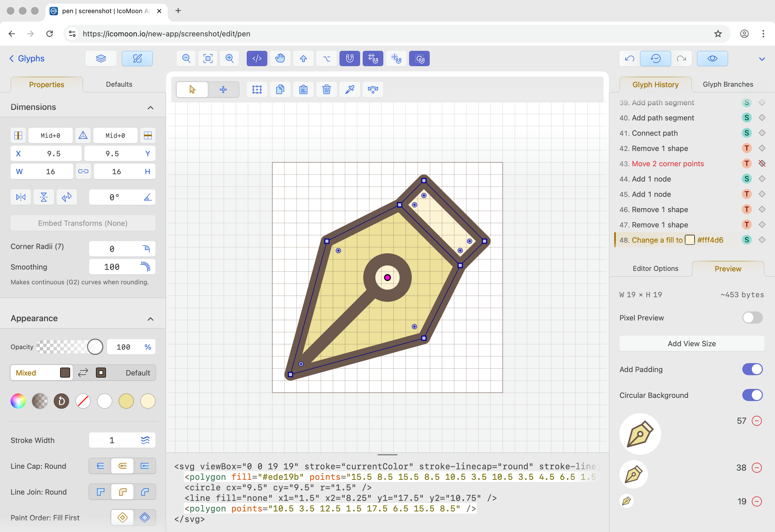Select the add node tool
The image size is (775, 532).
click(x=223, y=89)
